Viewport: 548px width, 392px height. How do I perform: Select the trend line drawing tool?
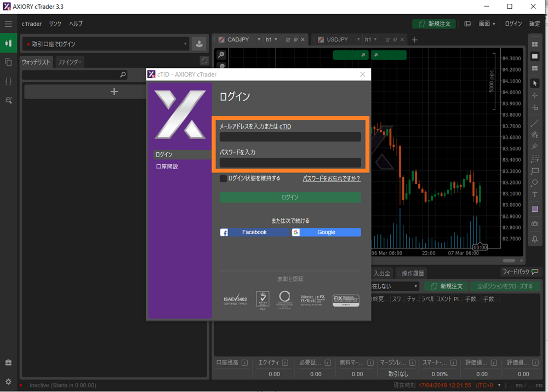pyautogui.click(x=535, y=123)
